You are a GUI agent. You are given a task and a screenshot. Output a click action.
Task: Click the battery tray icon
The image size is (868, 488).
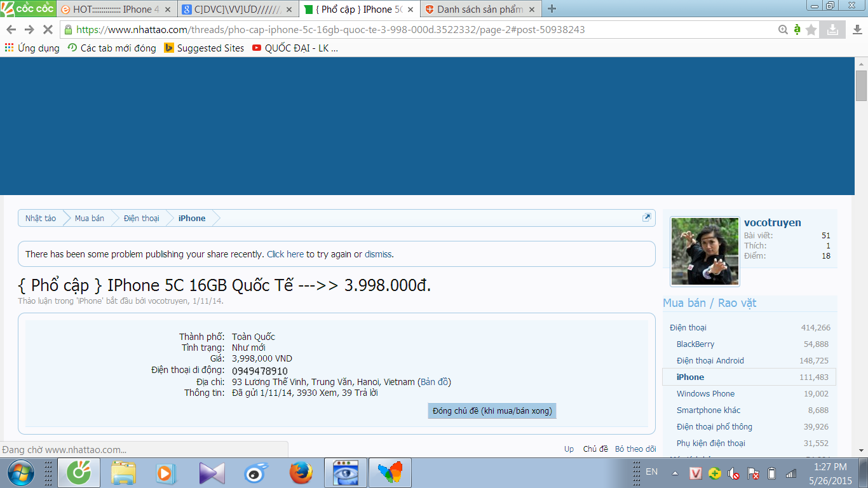(772, 473)
